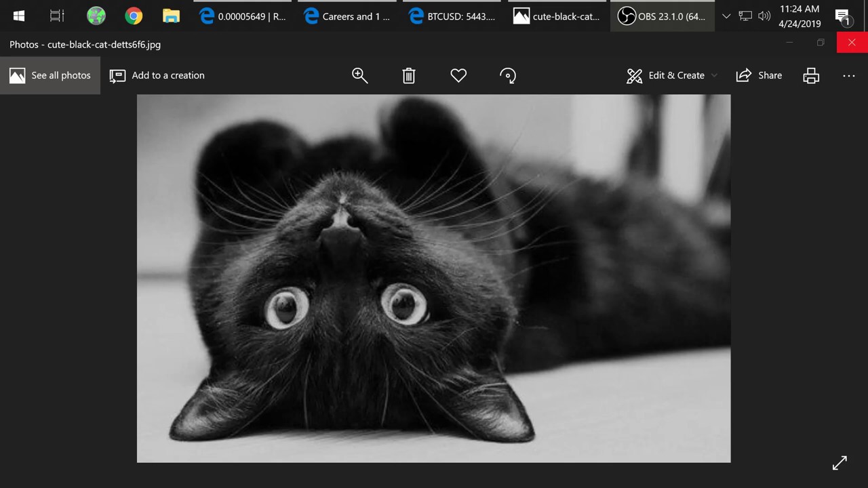Open the green globe taskbar app
This screenshot has height=488, width=868.
pos(96,16)
